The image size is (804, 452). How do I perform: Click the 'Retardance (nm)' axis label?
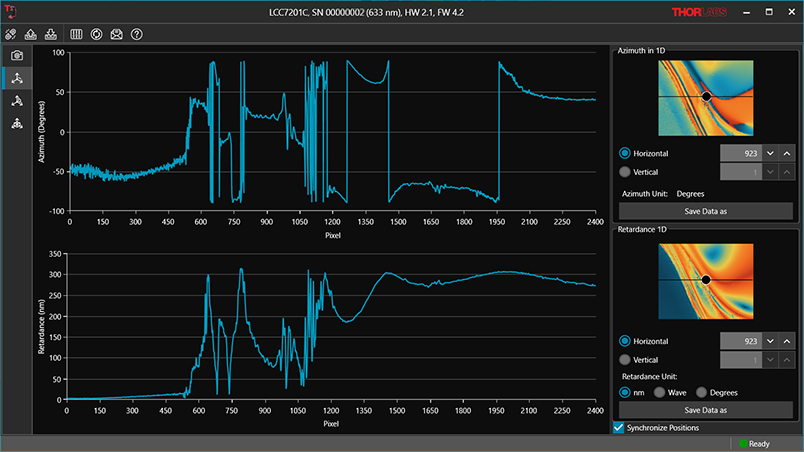42,326
